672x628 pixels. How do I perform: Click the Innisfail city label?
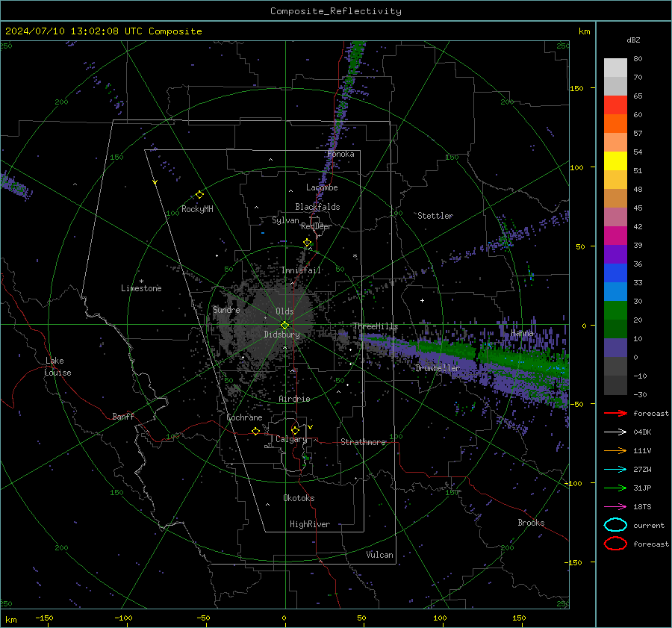[301, 270]
